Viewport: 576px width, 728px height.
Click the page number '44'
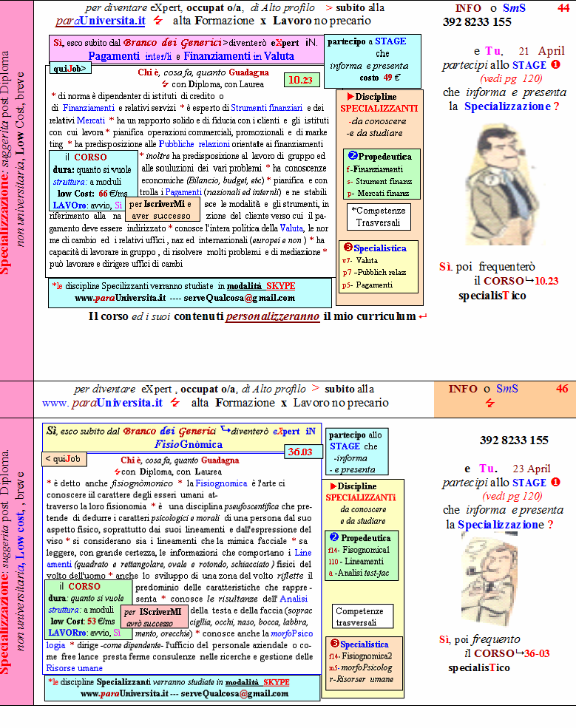coord(563,8)
